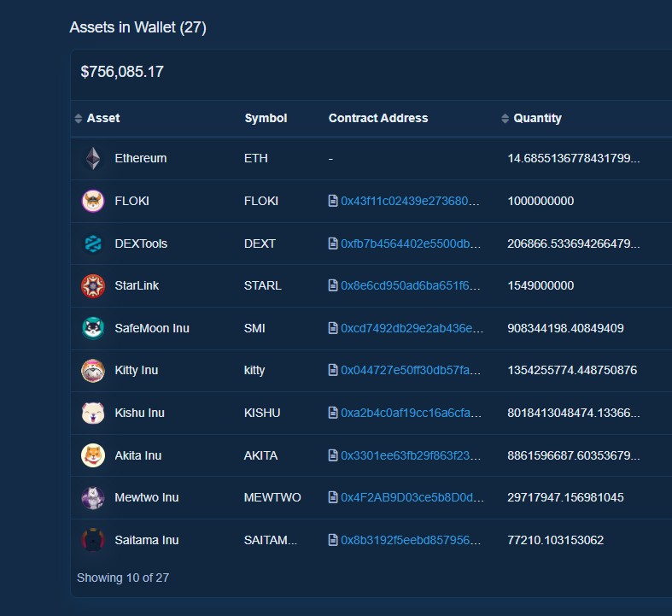
Task: Click the STARL symbol cell
Action: [x=263, y=285]
